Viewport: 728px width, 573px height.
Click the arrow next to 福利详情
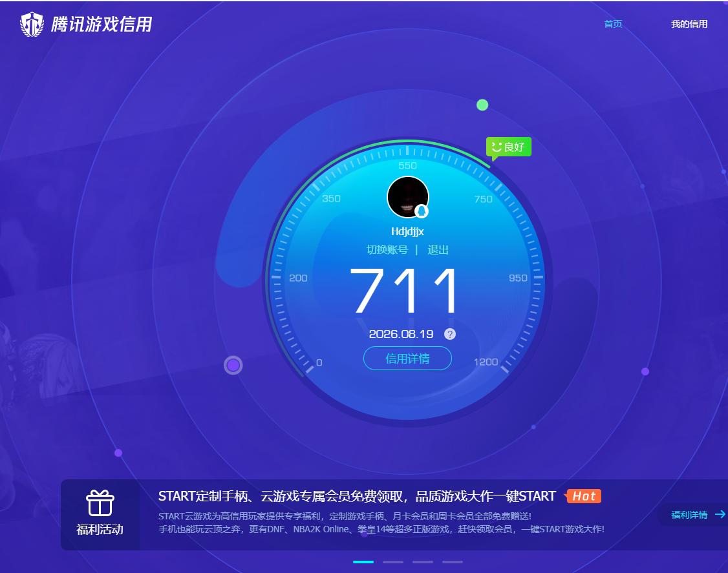click(720, 514)
